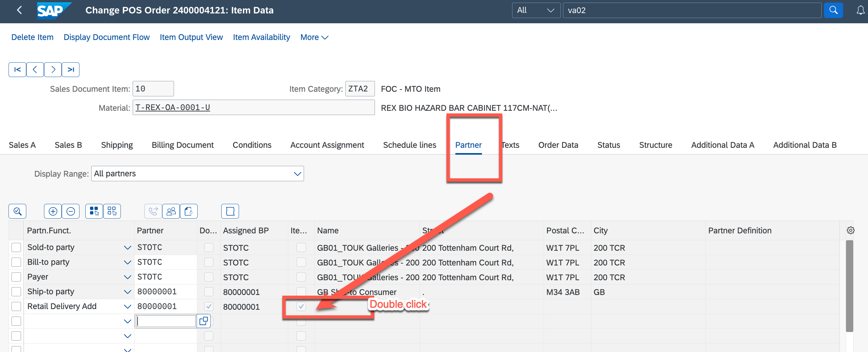Click Display Document Flow

tap(106, 37)
